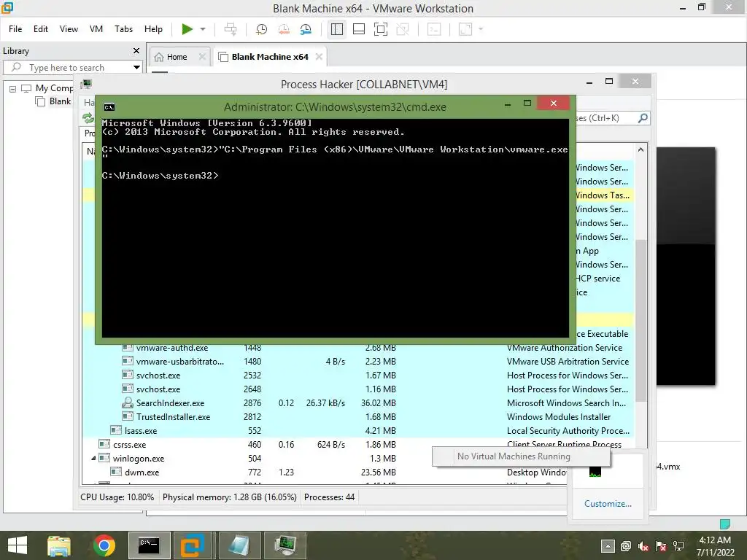Select vmware-authd.exe process row
This screenshot has height=560, width=747.
tap(358, 348)
